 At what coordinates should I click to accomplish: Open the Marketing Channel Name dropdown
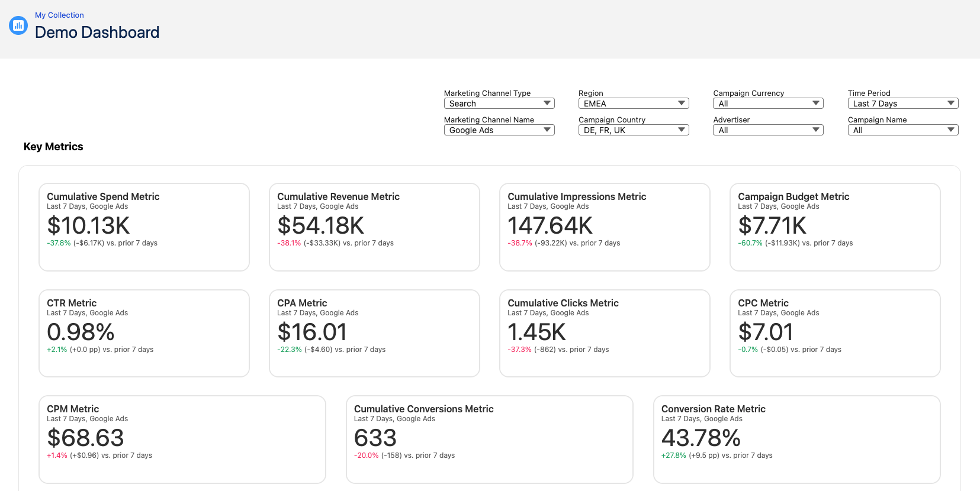[x=499, y=130]
